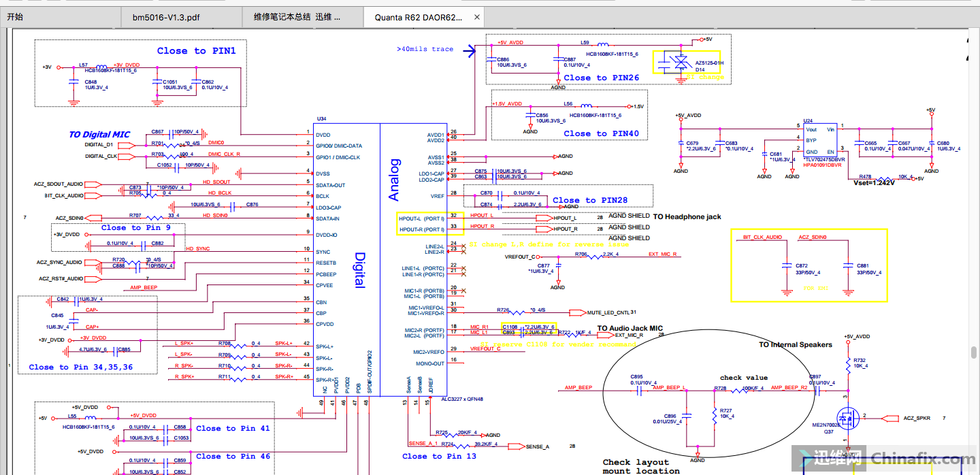Select the 'Close to PIN26' label

pyautogui.click(x=602, y=78)
